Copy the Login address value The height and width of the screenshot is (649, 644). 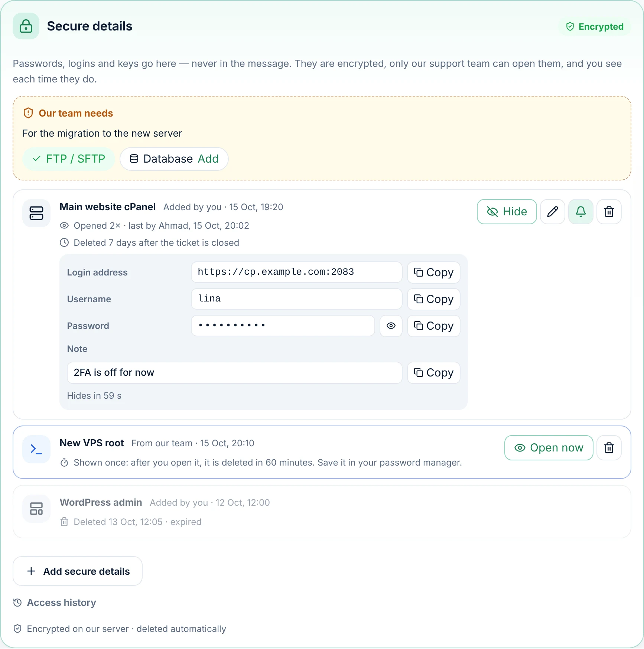[x=434, y=273]
